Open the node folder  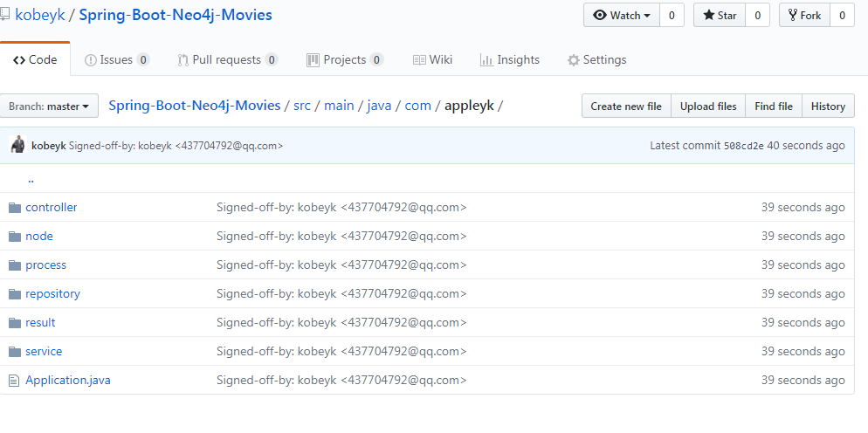pos(39,236)
